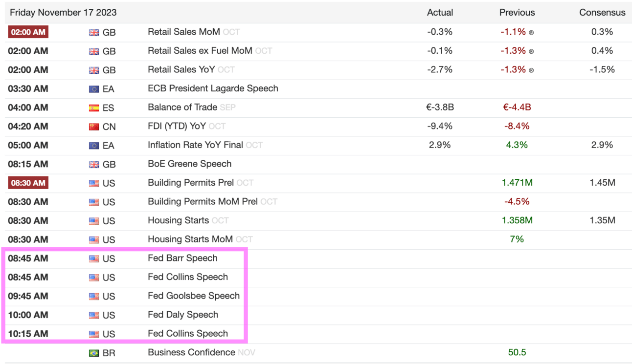Viewport: 632px width, 364px height.
Task: Click the China flag on the FDI (YTD) YoY row
Action: tap(94, 127)
